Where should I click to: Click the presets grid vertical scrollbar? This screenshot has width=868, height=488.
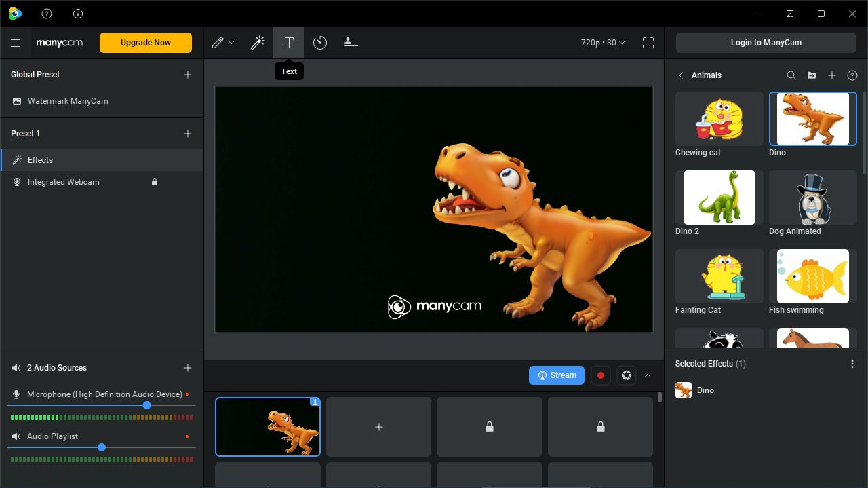pos(659,398)
